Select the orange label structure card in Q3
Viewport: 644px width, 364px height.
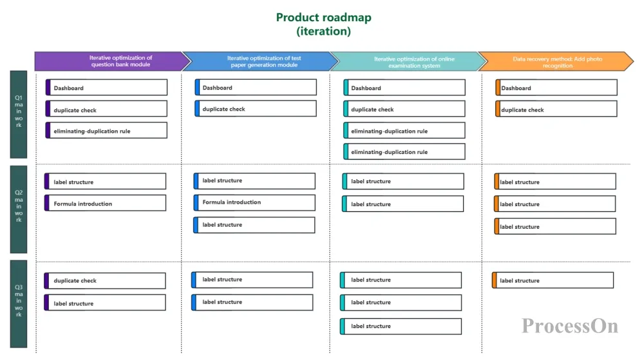point(553,281)
